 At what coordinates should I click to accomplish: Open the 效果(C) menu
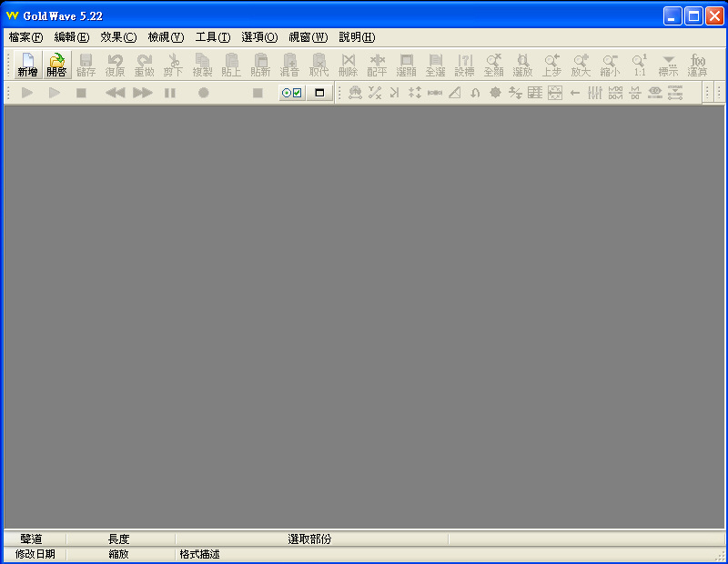(118, 37)
